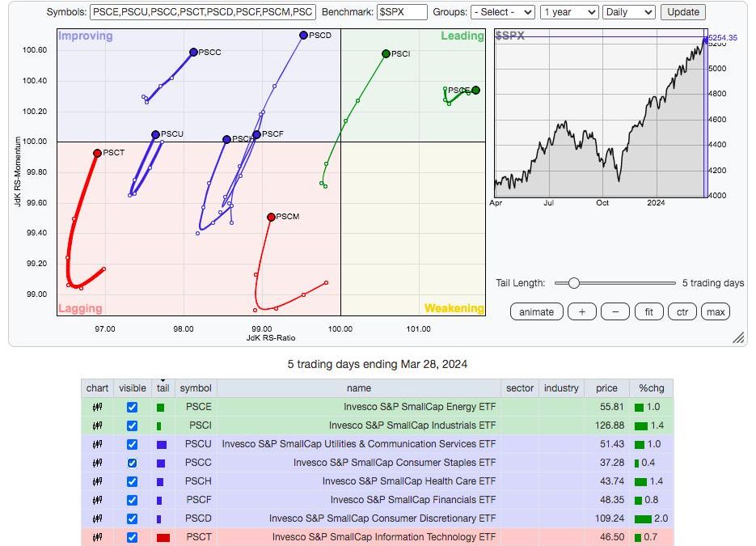Screen dimensions: 756x546
Task: Click the $SPX price chart
Action: click(601, 113)
